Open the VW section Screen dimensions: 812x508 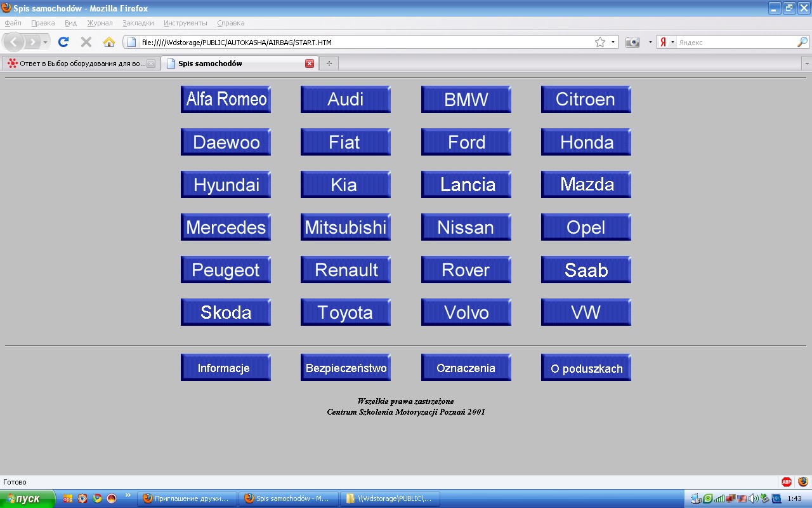(x=586, y=312)
